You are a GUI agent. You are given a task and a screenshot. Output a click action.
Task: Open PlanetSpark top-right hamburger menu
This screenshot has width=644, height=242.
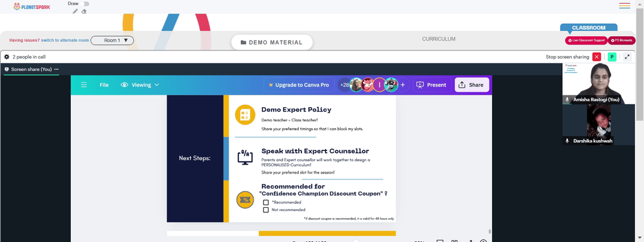625,6
